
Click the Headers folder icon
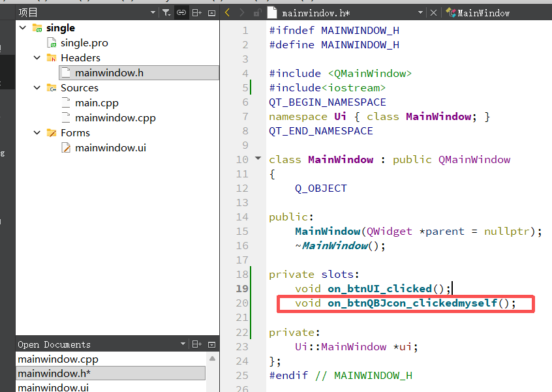(x=52, y=57)
